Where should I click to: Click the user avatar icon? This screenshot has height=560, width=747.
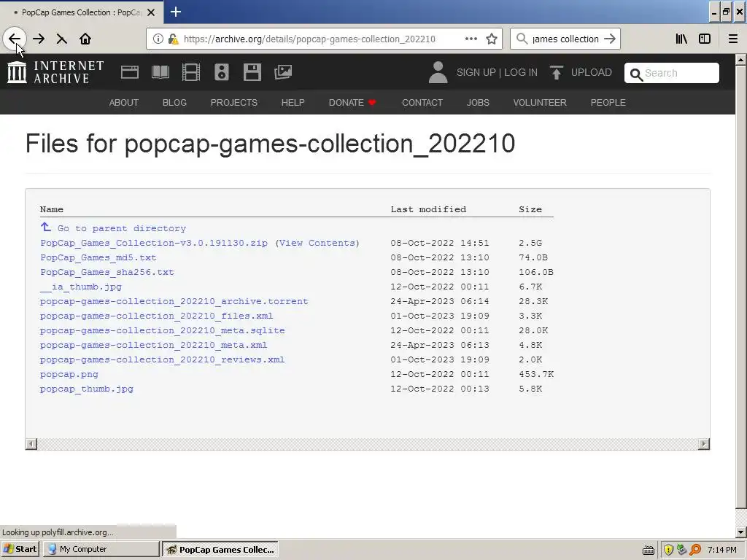[438, 72]
